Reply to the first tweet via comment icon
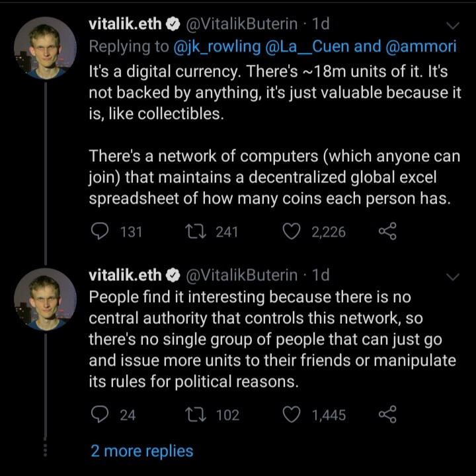476x476 pixels. [x=100, y=231]
